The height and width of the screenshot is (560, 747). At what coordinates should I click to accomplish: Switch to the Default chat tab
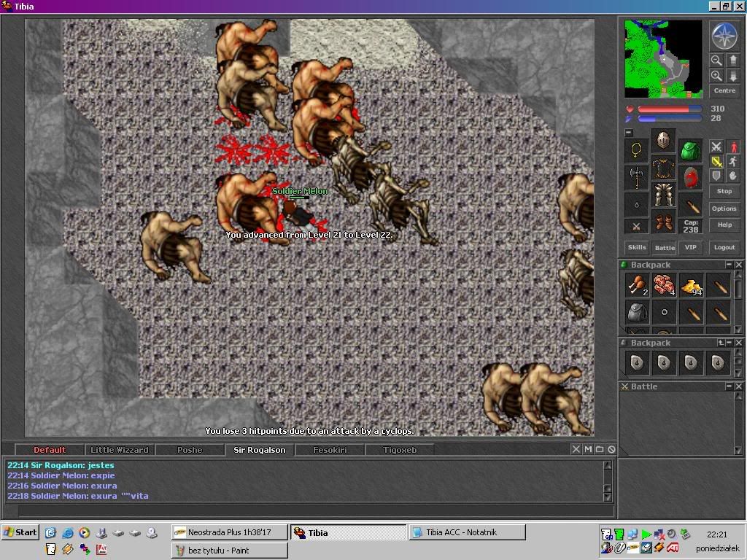50,450
